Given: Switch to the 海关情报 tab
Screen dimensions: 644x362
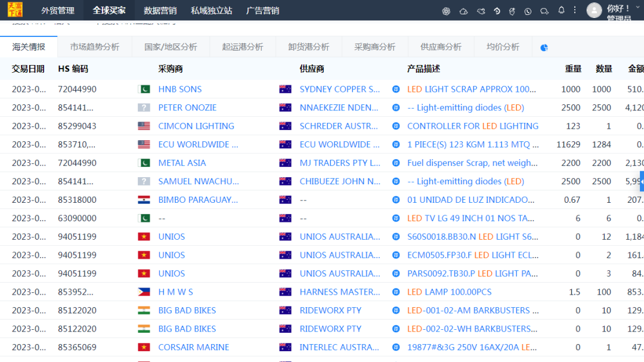Looking at the screenshot, I should click(x=29, y=47).
